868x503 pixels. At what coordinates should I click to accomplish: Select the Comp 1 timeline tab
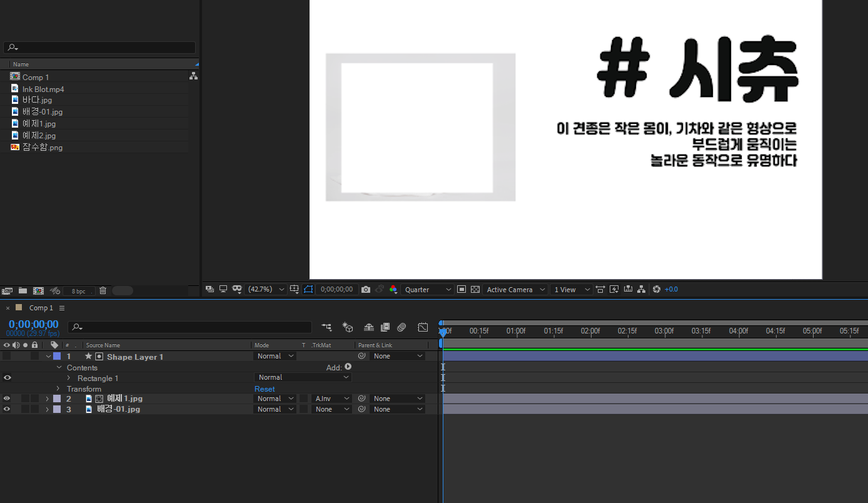tap(41, 308)
